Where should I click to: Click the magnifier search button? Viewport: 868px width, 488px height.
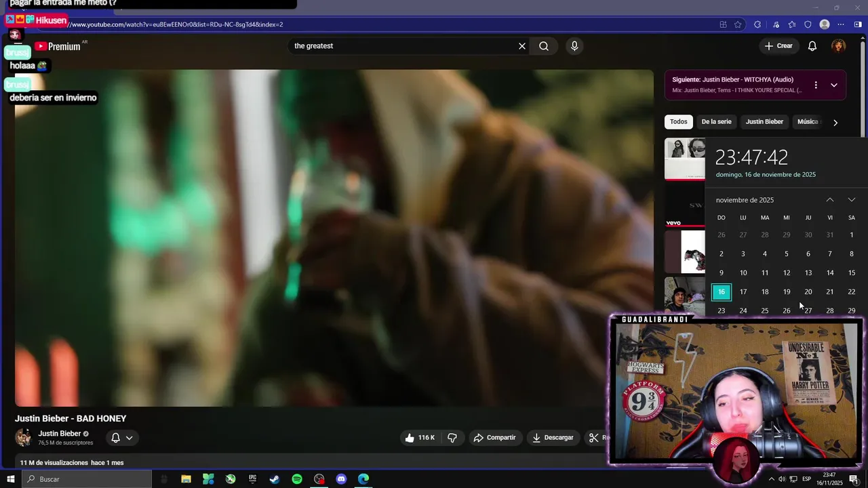(544, 46)
